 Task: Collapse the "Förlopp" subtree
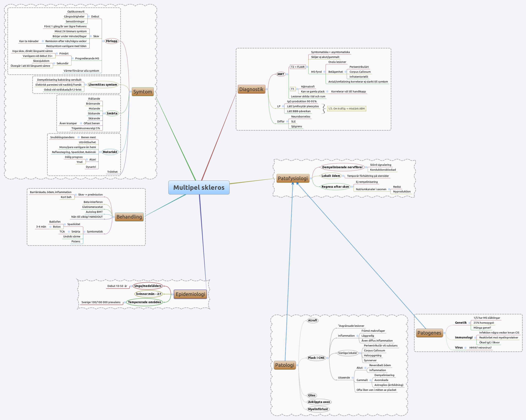pyautogui.click(x=103, y=41)
